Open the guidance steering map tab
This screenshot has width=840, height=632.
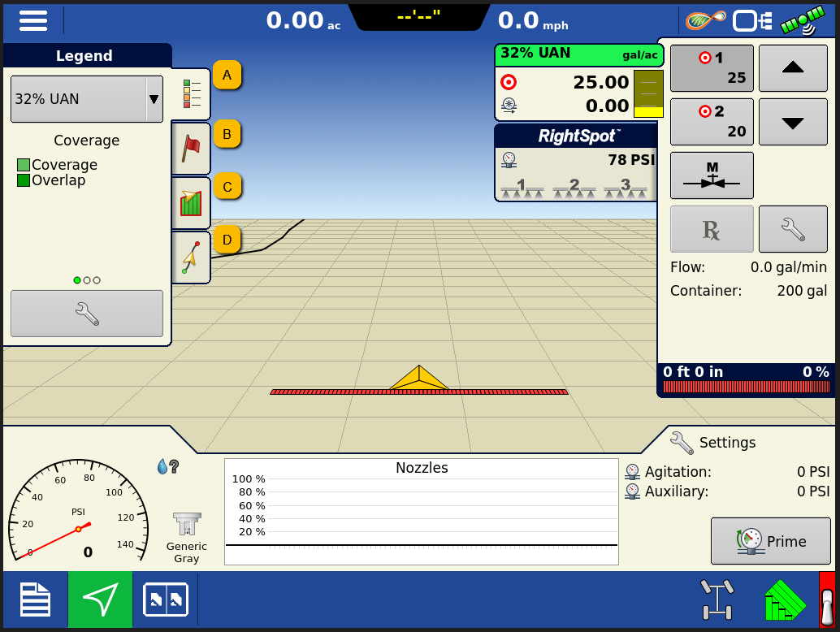coord(190,255)
